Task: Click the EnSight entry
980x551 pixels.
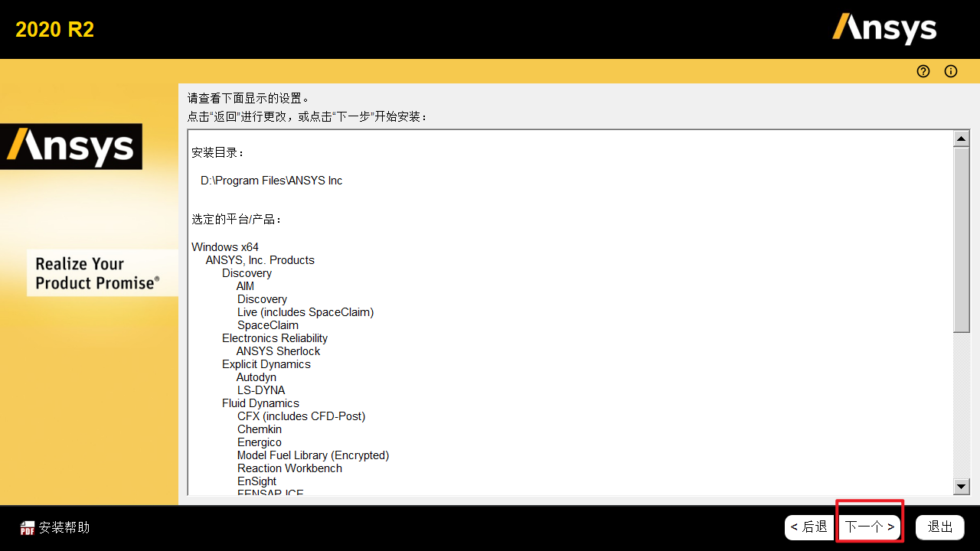Action: (257, 481)
